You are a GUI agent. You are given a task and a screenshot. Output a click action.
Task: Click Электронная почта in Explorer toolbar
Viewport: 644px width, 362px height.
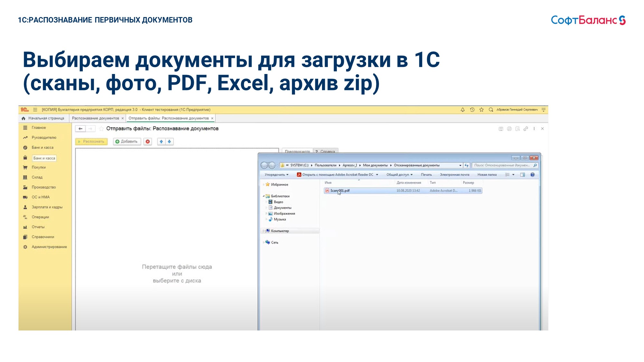pyautogui.click(x=455, y=175)
